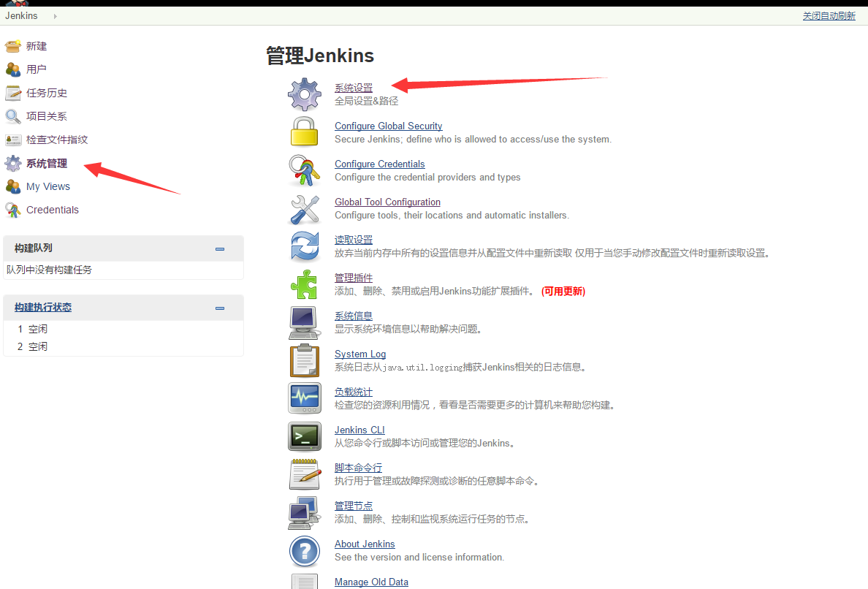Click the padlock icon for Global Security

point(305,132)
